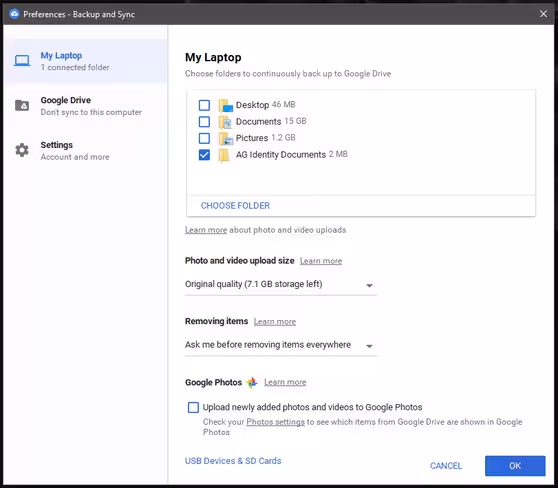
Task: Open the Original quality upload size dropdown
Action: (280, 284)
